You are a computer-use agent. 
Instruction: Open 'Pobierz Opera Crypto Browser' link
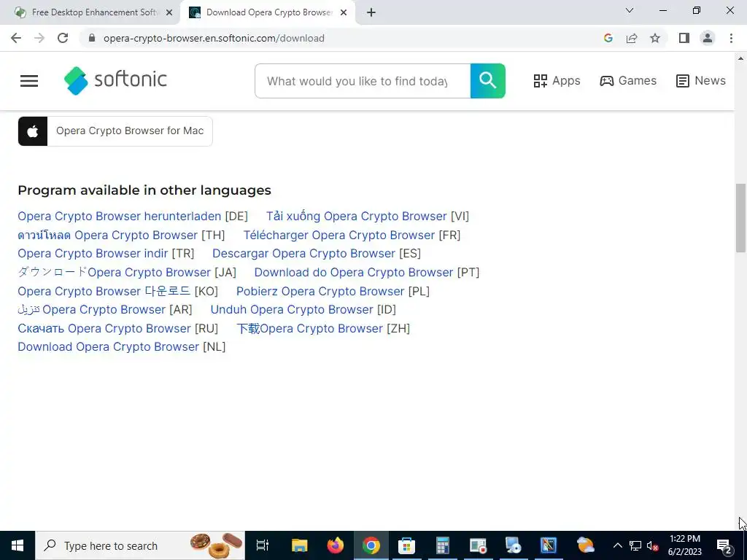click(x=321, y=291)
